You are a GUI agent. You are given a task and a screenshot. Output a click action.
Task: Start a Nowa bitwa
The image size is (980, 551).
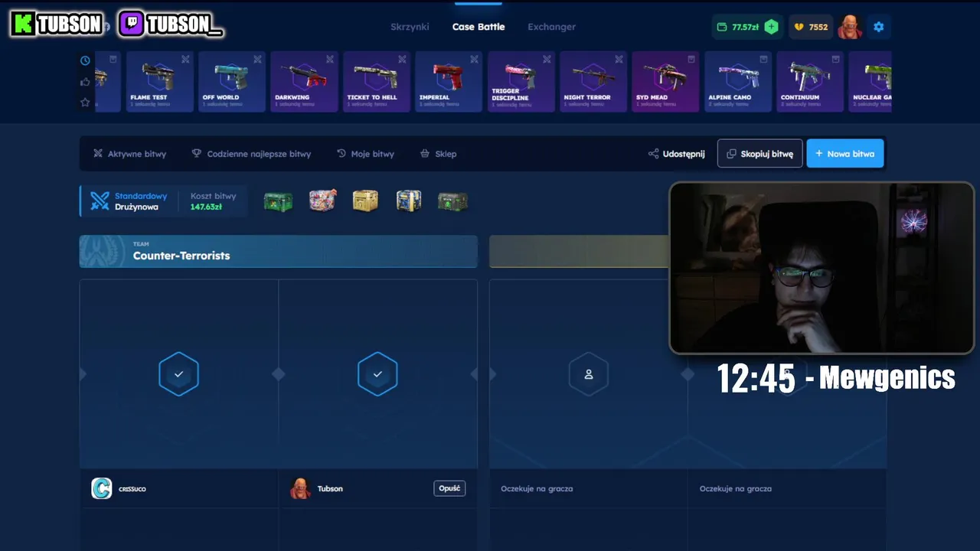[845, 154]
